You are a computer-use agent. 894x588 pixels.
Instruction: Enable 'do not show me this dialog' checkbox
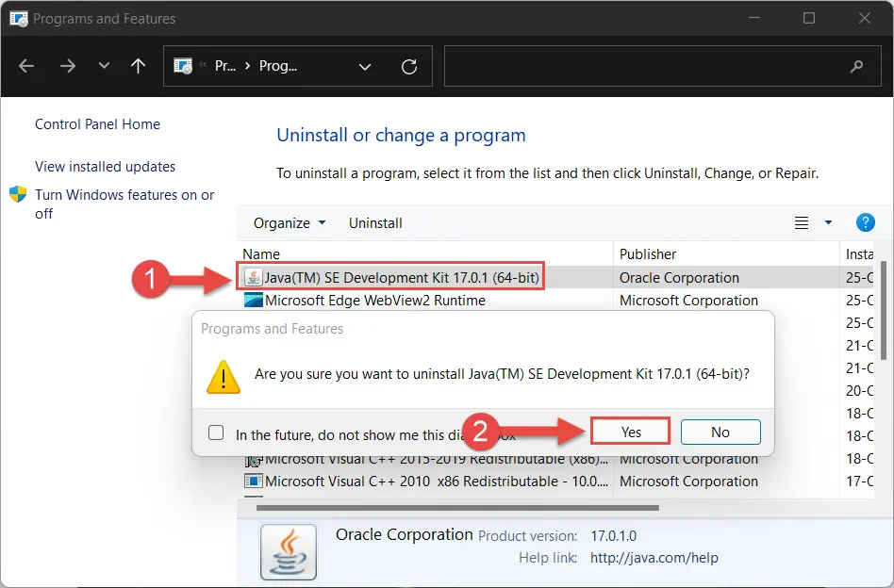pos(216,433)
